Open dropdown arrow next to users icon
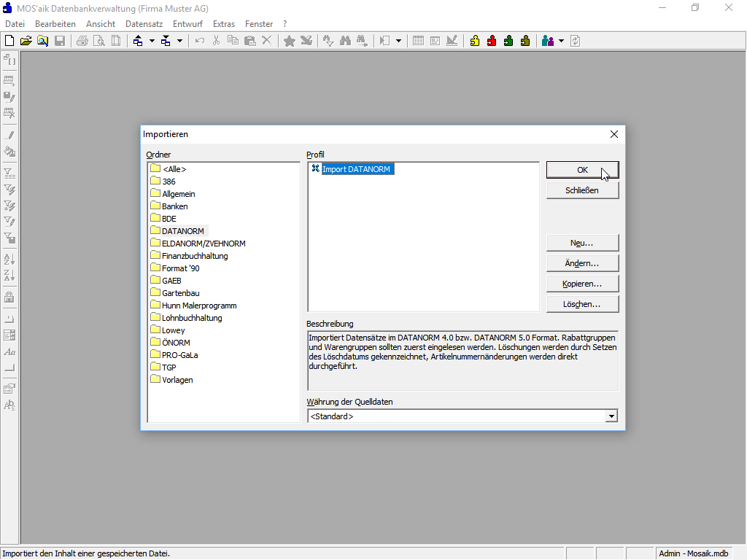 (x=561, y=41)
